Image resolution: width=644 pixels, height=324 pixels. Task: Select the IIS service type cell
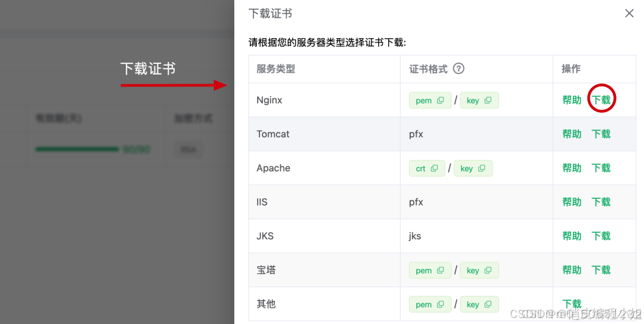click(324, 202)
